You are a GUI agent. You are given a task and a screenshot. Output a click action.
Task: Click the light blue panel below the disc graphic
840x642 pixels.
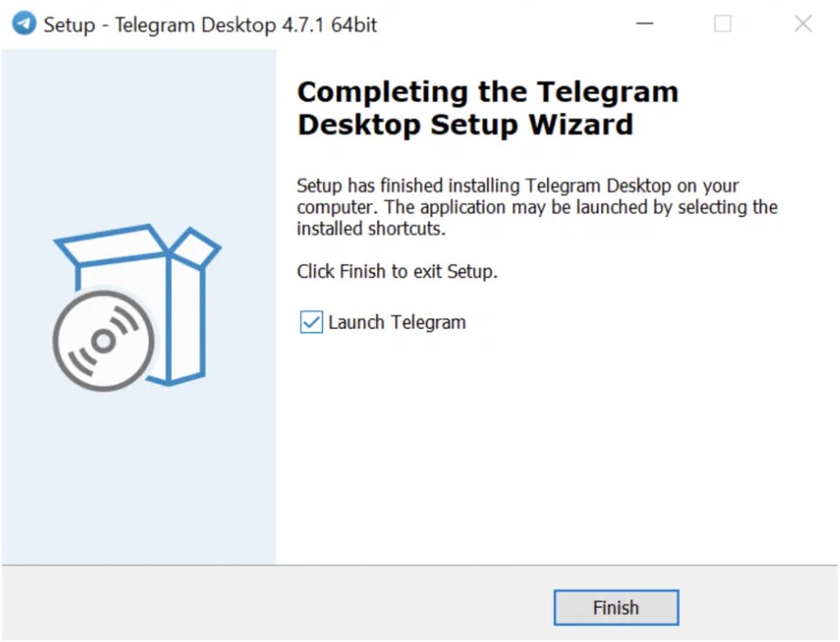point(138,477)
